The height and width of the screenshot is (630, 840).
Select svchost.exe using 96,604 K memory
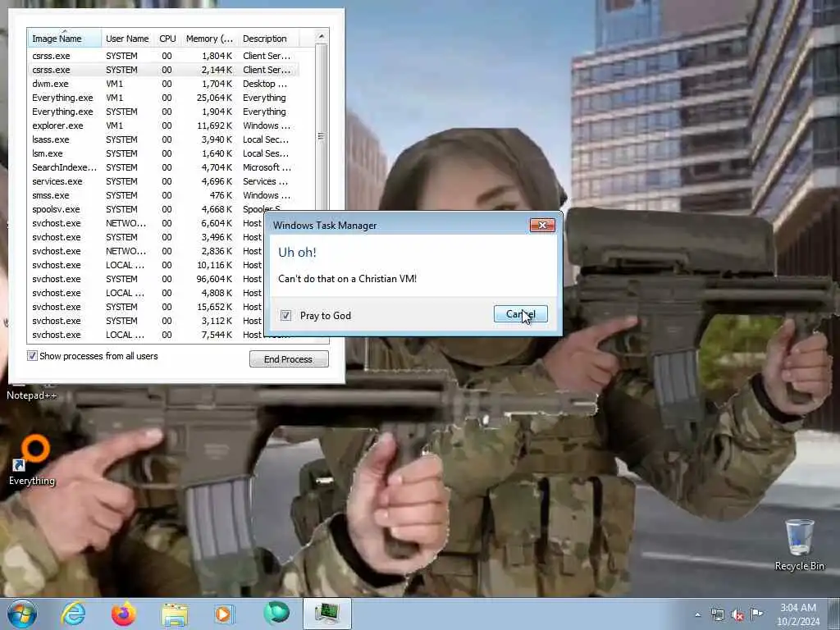pyautogui.click(x=146, y=279)
